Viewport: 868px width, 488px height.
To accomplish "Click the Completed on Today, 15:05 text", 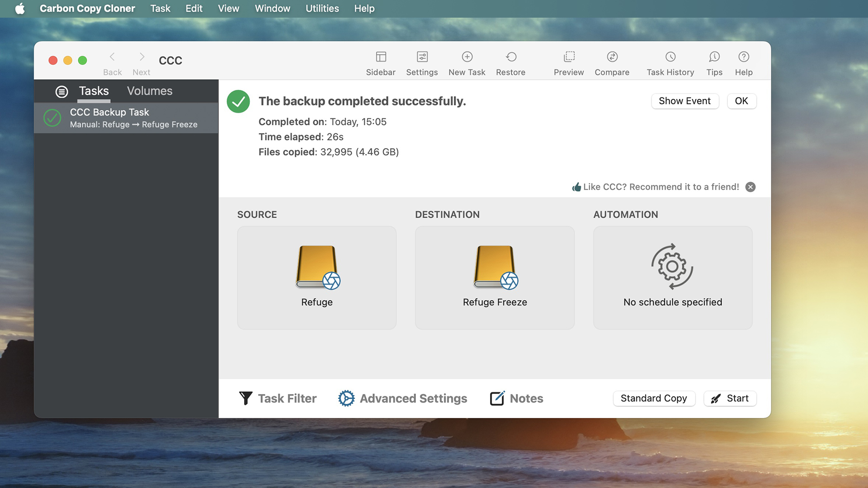I will [x=322, y=122].
